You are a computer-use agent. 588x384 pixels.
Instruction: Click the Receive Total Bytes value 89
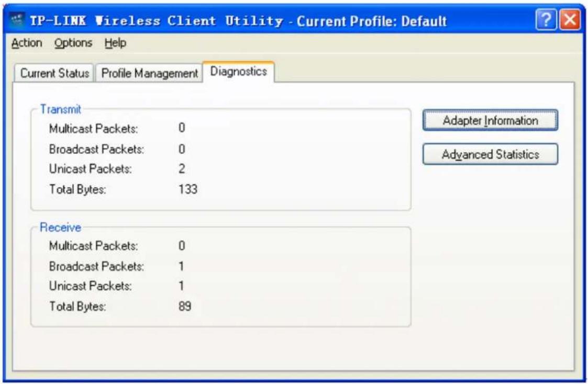click(x=185, y=307)
